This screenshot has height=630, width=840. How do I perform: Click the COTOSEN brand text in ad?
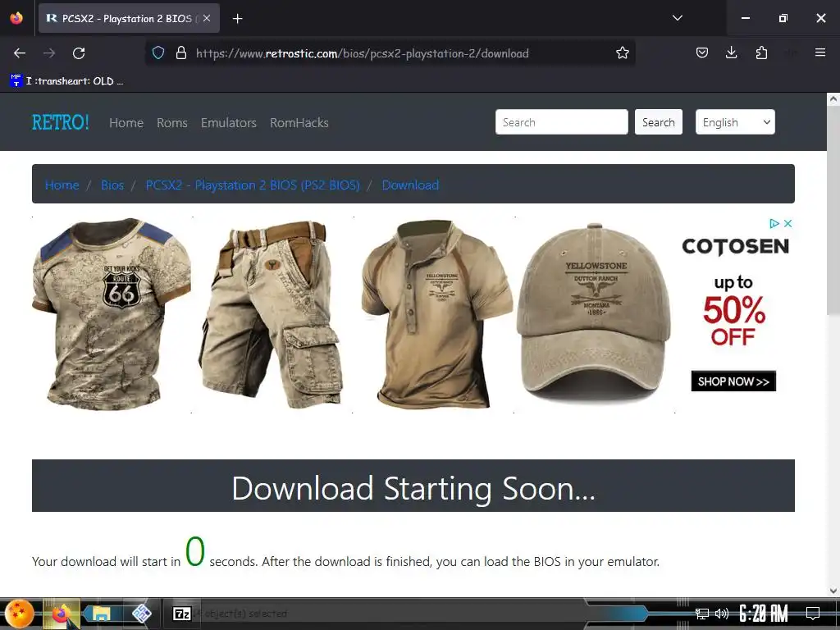[x=735, y=246]
